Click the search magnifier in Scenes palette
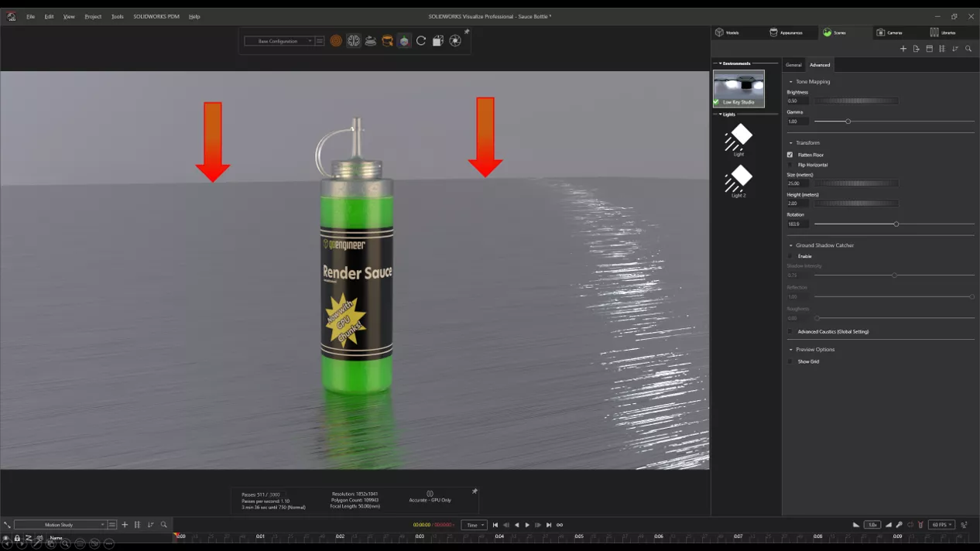 [x=968, y=49]
